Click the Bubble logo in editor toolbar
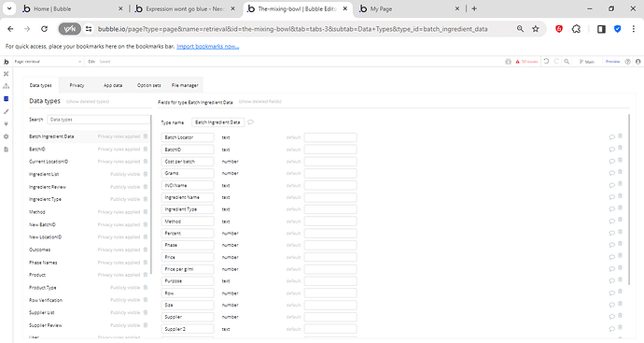644x343 pixels. [x=6, y=62]
